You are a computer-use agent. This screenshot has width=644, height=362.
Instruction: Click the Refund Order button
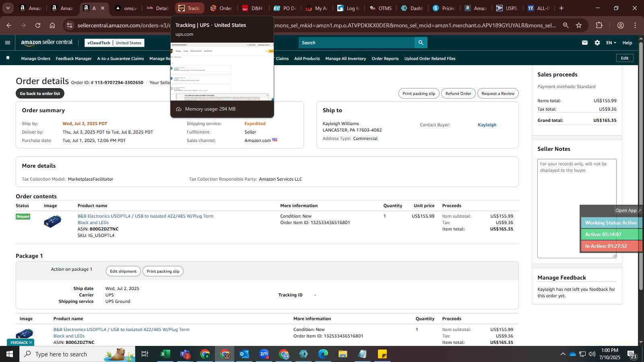pos(458,93)
